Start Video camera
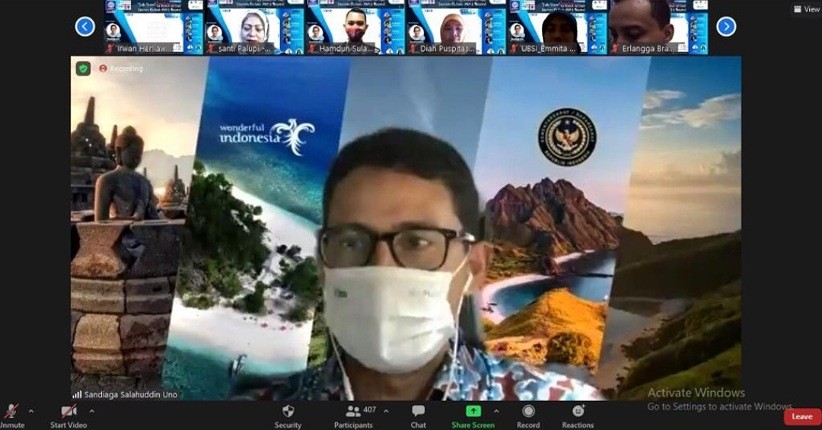The width and height of the screenshot is (822, 430). (68, 416)
